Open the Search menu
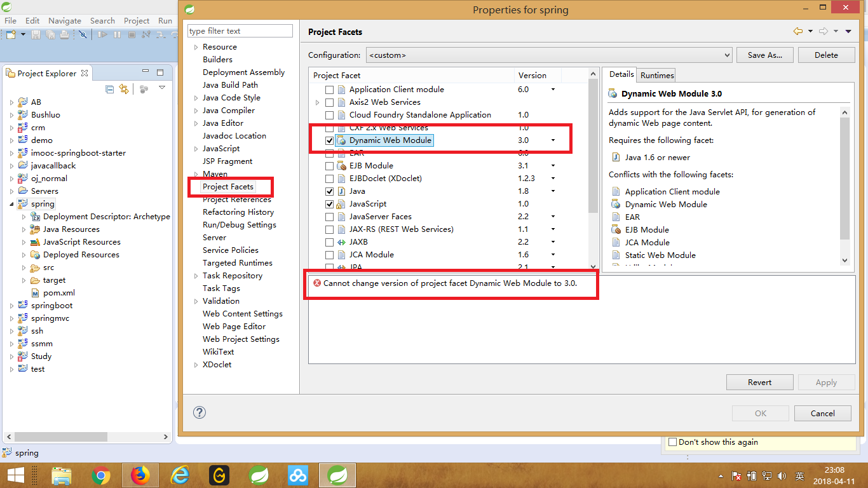868x488 pixels. [102, 20]
